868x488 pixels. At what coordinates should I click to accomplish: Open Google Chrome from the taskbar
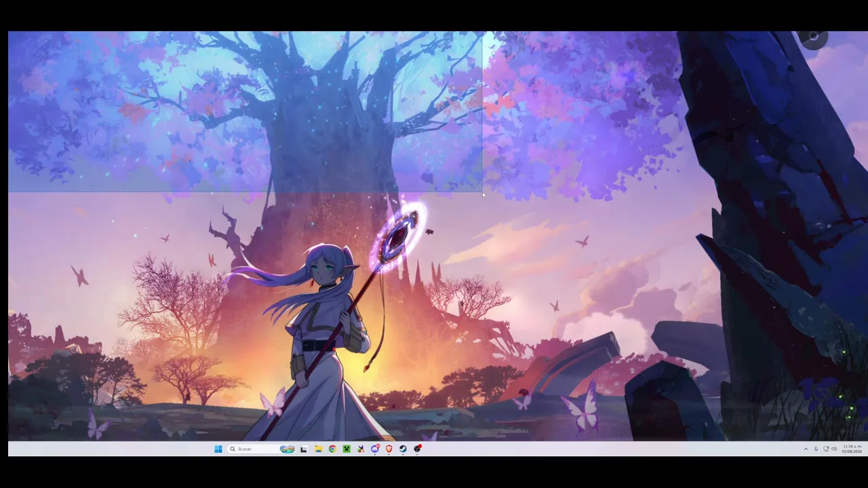point(332,449)
